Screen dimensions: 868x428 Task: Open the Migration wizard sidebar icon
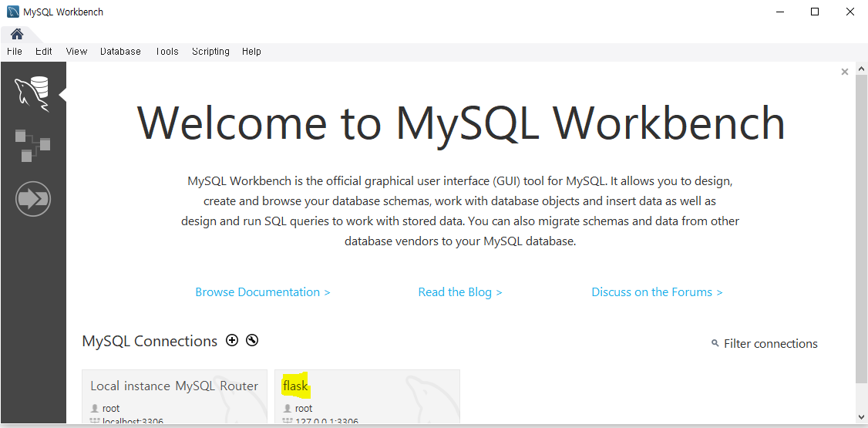click(x=33, y=198)
